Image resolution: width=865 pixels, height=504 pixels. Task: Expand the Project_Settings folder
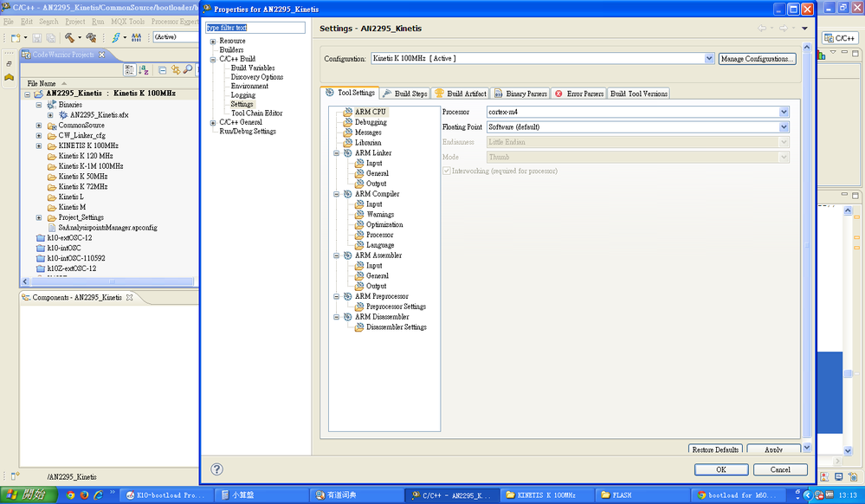pyautogui.click(x=39, y=217)
